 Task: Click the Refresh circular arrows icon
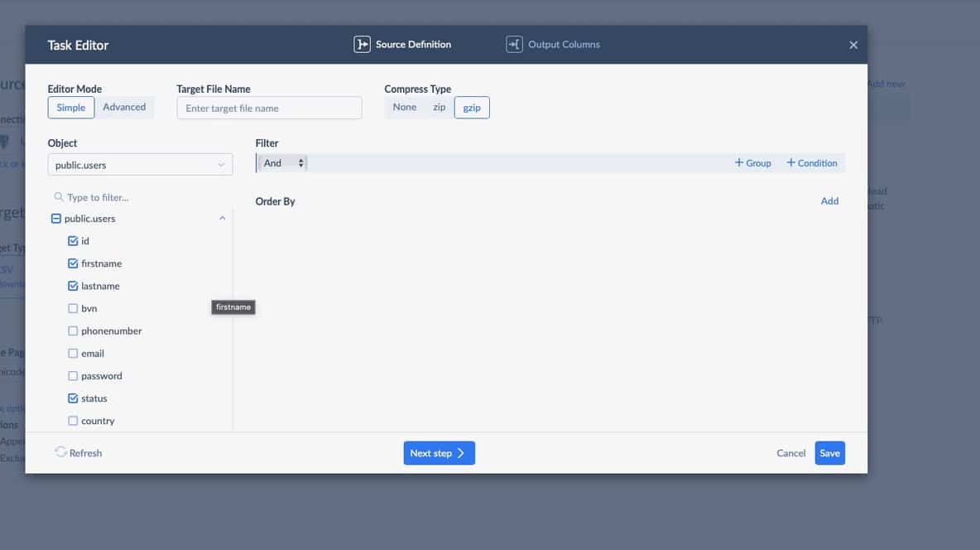click(x=60, y=452)
